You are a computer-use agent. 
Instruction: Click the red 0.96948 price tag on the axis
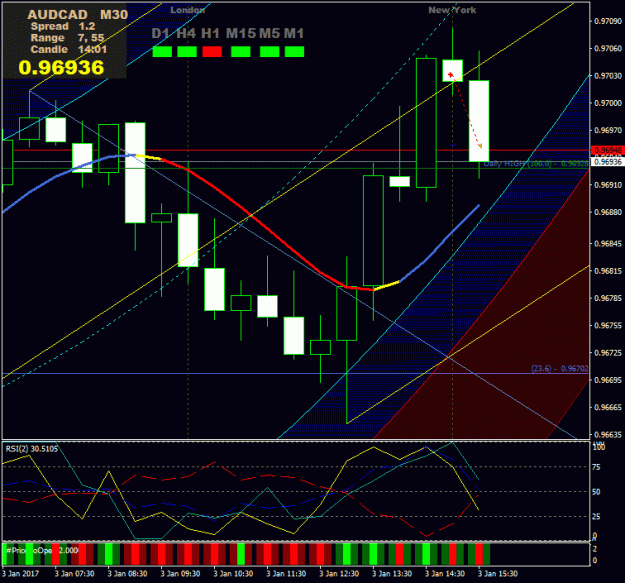607,150
